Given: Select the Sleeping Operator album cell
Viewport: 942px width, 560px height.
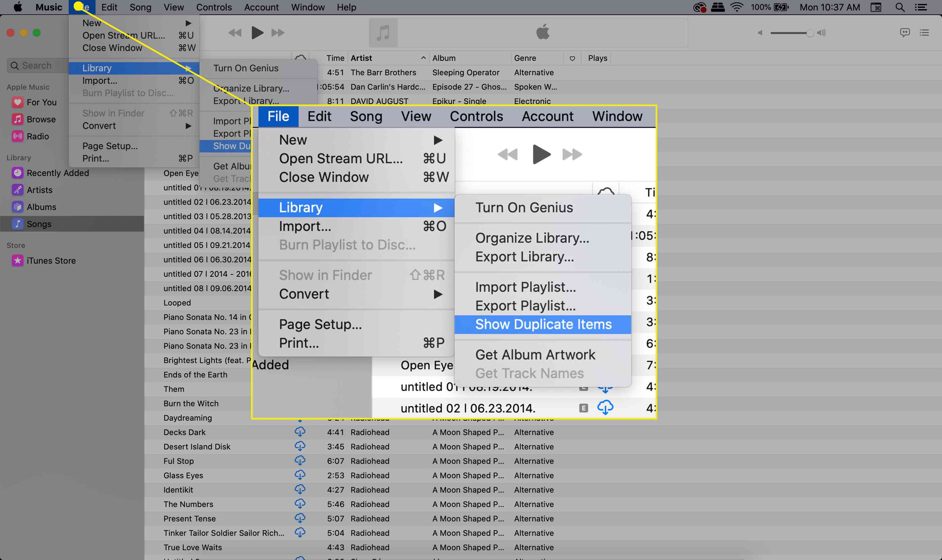Looking at the screenshot, I should click(x=465, y=72).
